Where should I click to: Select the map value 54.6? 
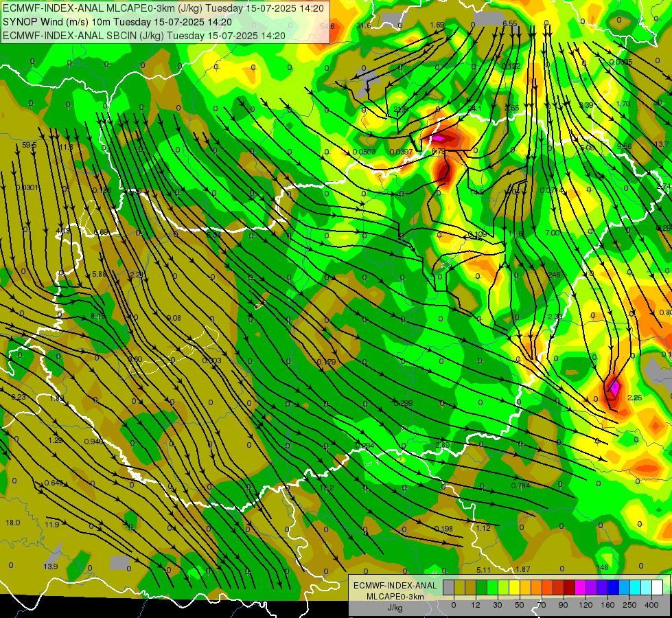327,27
